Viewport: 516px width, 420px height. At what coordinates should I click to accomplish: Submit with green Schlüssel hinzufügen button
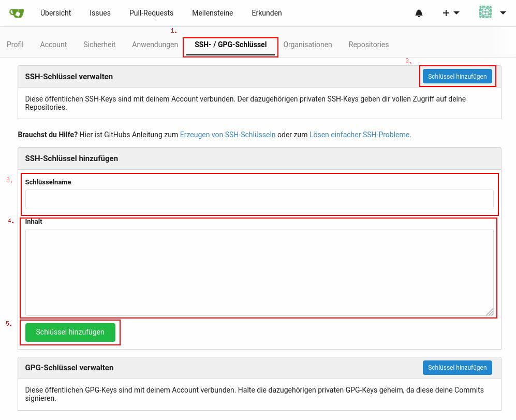(70, 332)
